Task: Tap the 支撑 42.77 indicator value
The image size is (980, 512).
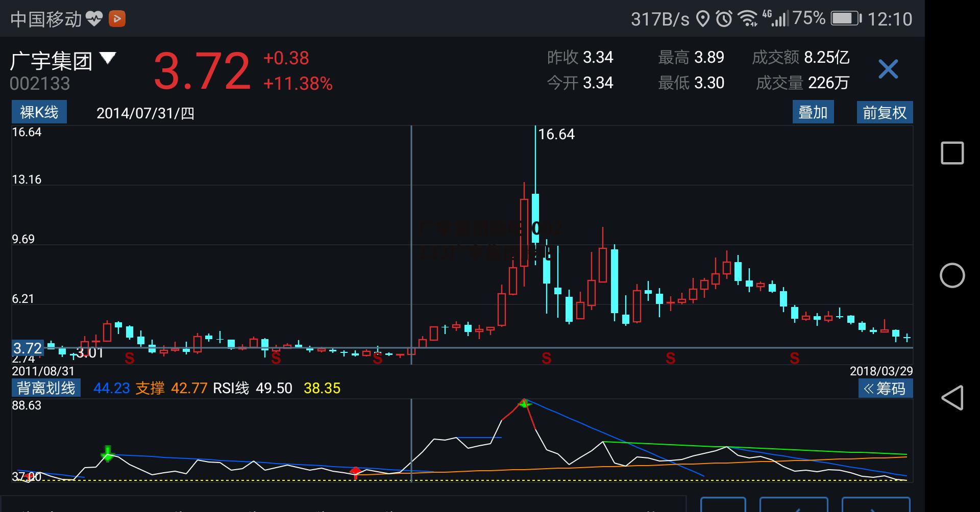Action: 171,388
